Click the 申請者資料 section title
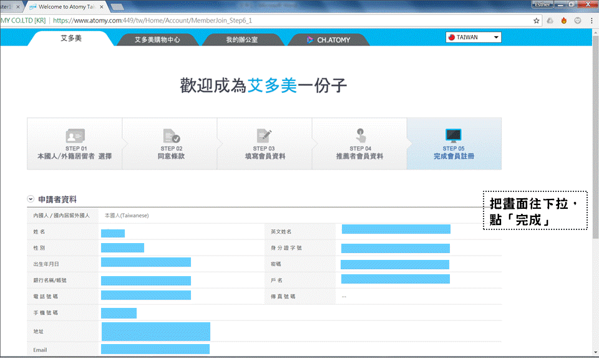The height and width of the screenshot is (364, 599). click(57, 199)
